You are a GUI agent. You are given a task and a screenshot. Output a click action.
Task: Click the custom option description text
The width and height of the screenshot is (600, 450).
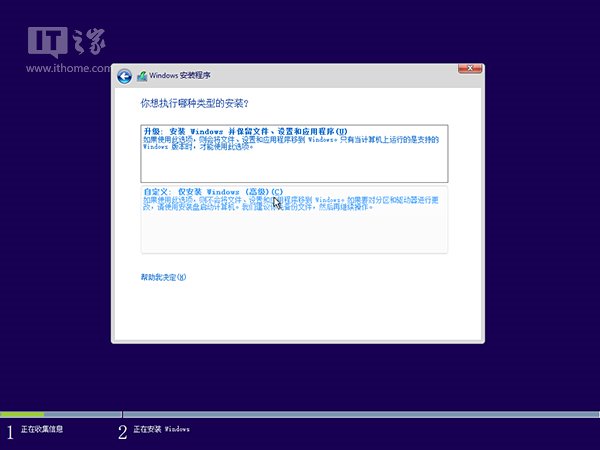(290, 203)
